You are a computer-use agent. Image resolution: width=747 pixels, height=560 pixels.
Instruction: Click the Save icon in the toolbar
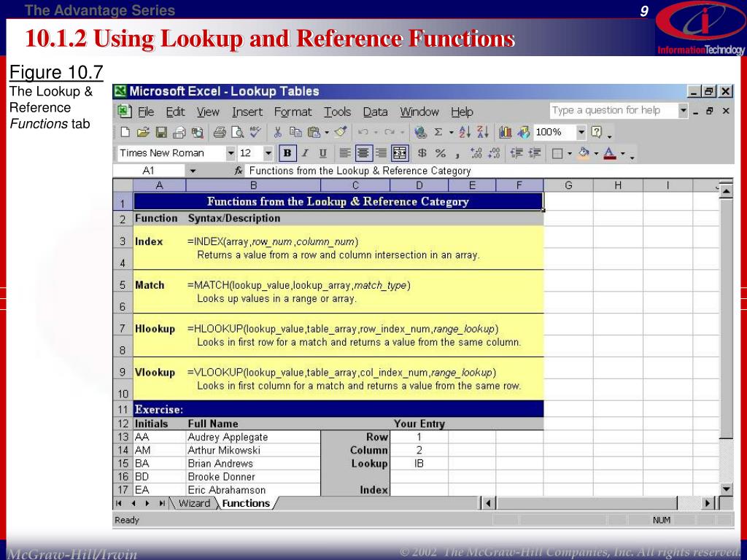[161, 133]
